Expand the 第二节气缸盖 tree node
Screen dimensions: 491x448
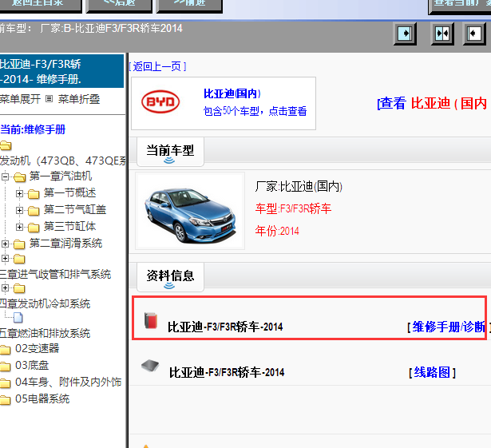pyautogui.click(x=19, y=210)
